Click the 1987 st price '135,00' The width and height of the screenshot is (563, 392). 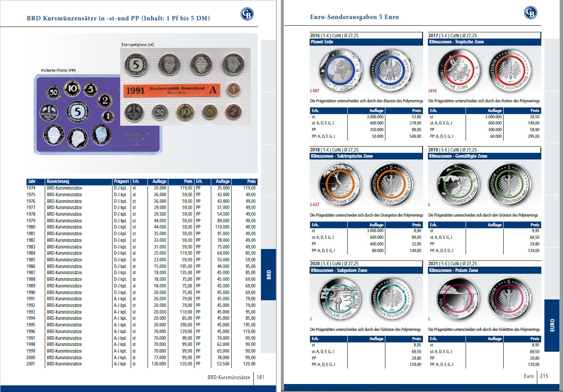tap(186, 273)
